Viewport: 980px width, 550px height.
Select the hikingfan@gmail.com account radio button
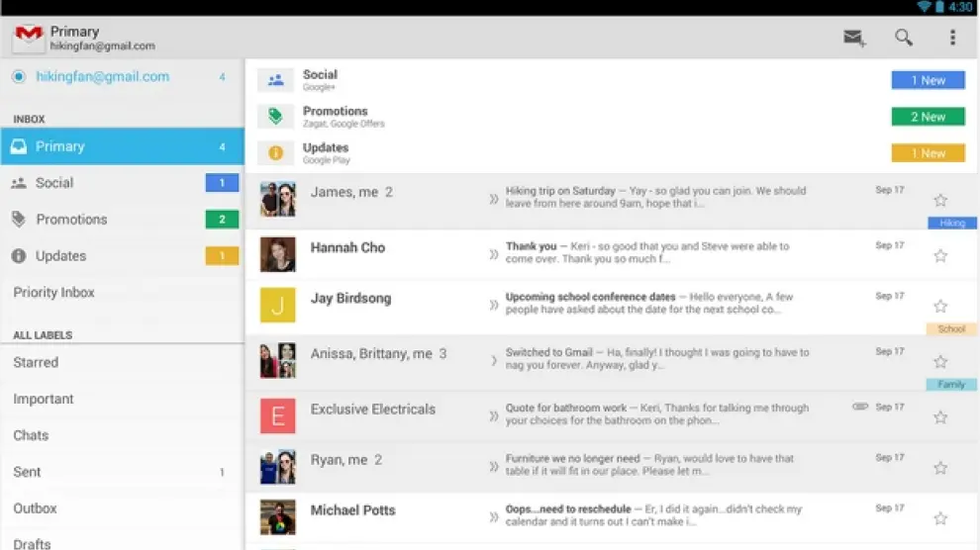coord(19,76)
